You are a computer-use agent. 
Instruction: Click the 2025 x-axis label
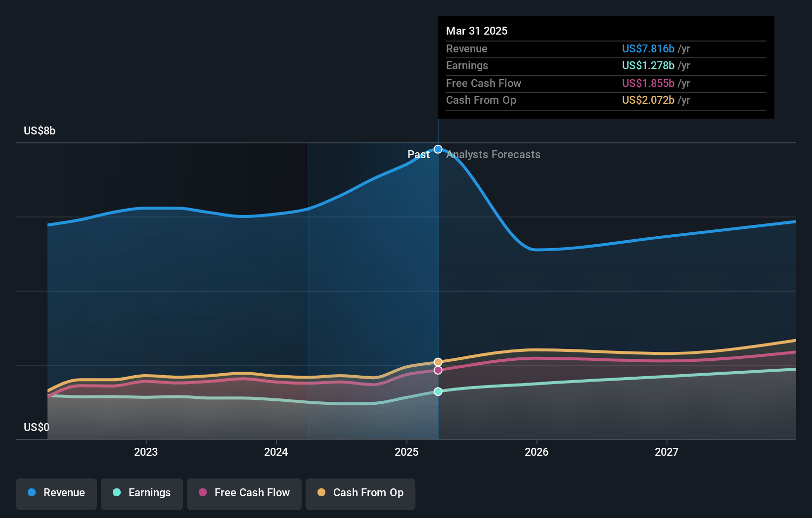click(406, 452)
